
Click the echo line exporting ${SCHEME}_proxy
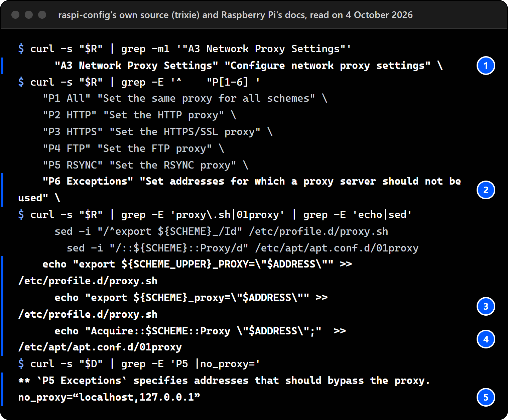173,306
